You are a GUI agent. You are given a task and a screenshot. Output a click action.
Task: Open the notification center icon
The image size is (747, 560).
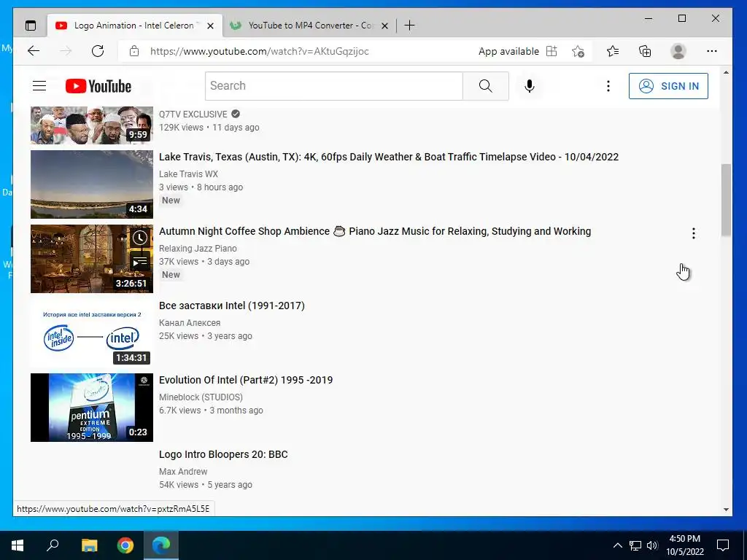723,545
